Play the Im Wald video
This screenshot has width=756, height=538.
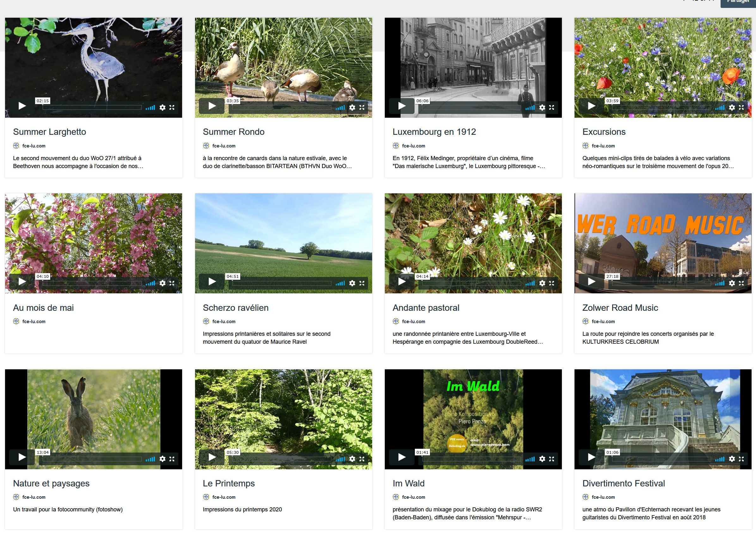[x=402, y=457]
